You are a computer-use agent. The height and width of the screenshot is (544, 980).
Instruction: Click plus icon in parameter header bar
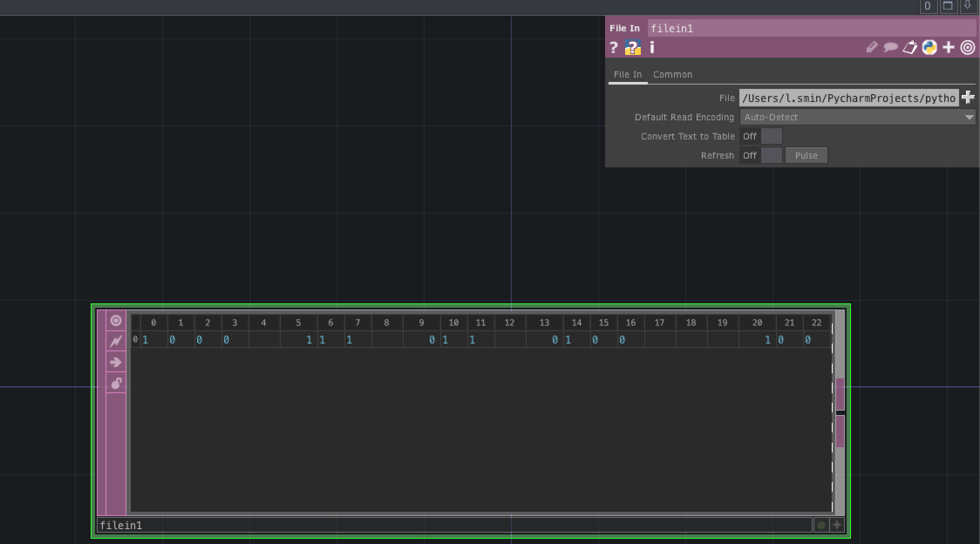click(x=949, y=47)
